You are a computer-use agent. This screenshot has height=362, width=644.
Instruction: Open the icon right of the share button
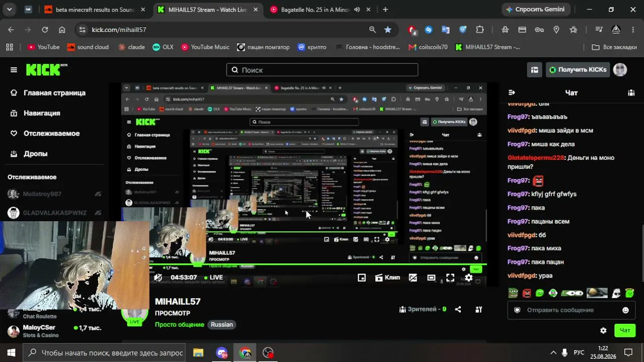pyautogui.click(x=478, y=309)
